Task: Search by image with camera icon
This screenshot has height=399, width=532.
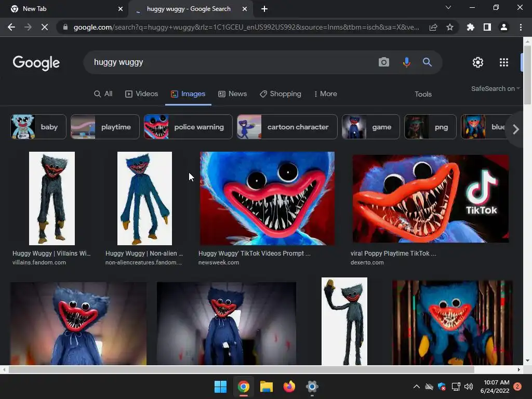Action: 384,62
